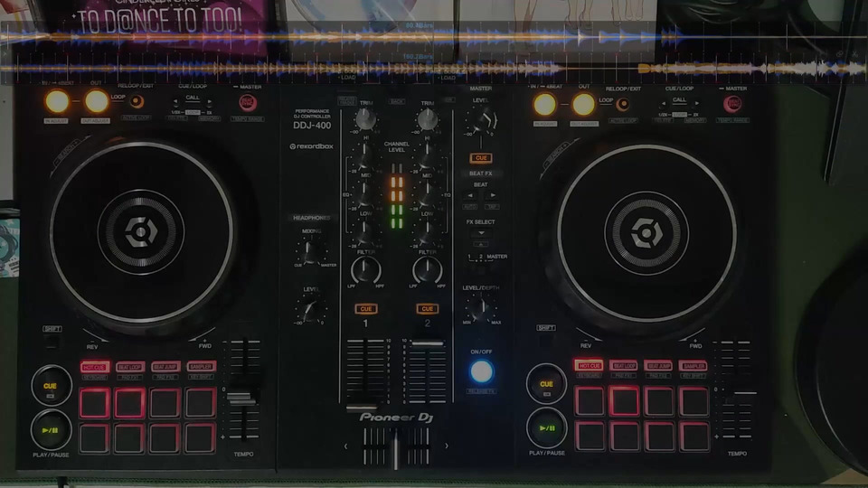Screen dimensions: 868x488
Task: Hit the left deck round CUE button
Action: [x=51, y=386]
